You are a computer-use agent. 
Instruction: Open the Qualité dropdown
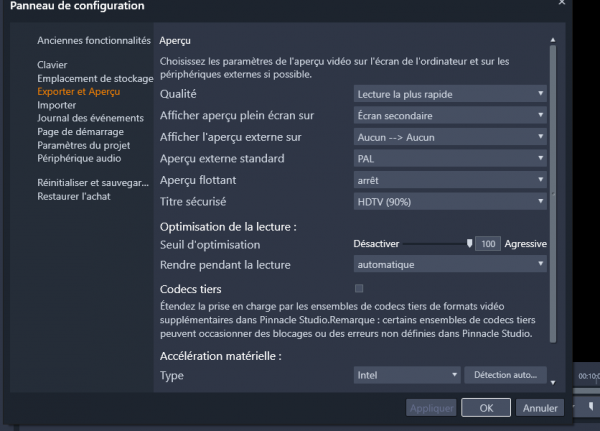[450, 94]
